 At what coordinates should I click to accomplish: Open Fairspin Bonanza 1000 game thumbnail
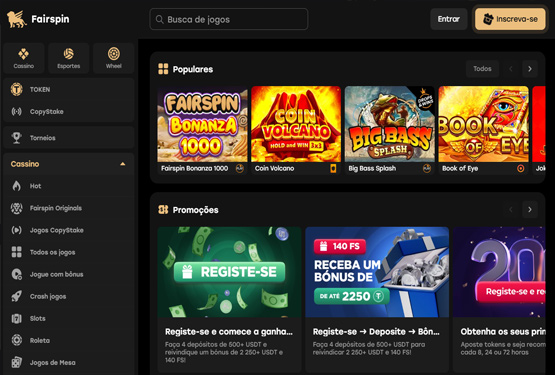click(202, 124)
